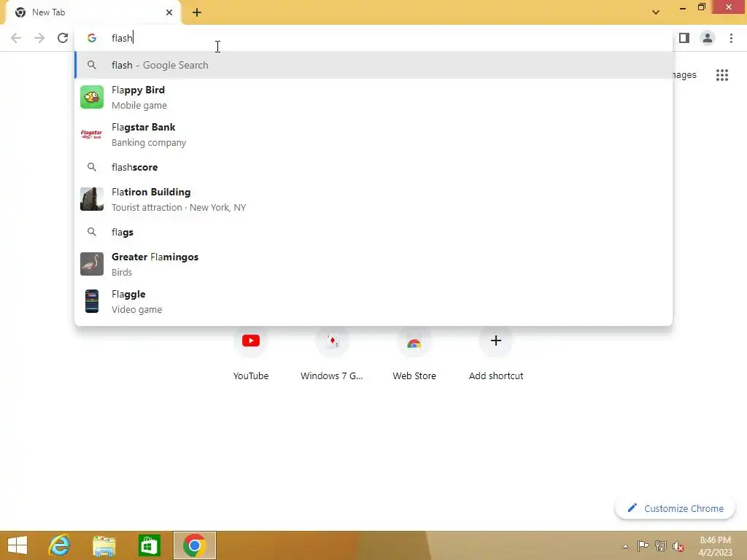Click the Google logo in address bar
This screenshot has width=747, height=560.
click(x=92, y=38)
